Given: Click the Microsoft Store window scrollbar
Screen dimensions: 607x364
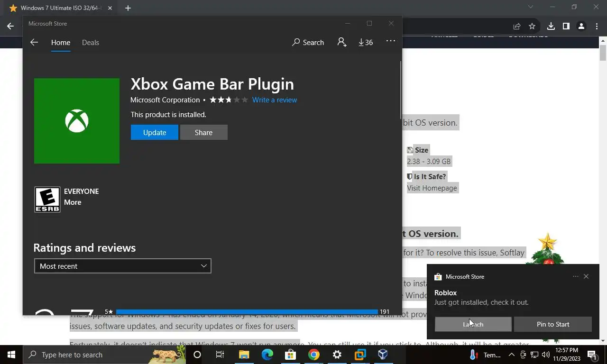Looking at the screenshot, I should [401, 90].
